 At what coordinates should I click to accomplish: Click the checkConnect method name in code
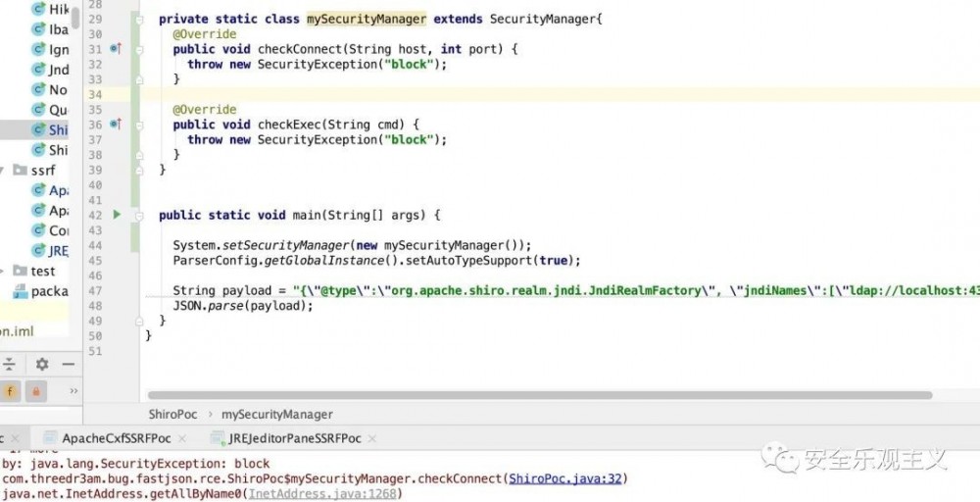coord(299,49)
